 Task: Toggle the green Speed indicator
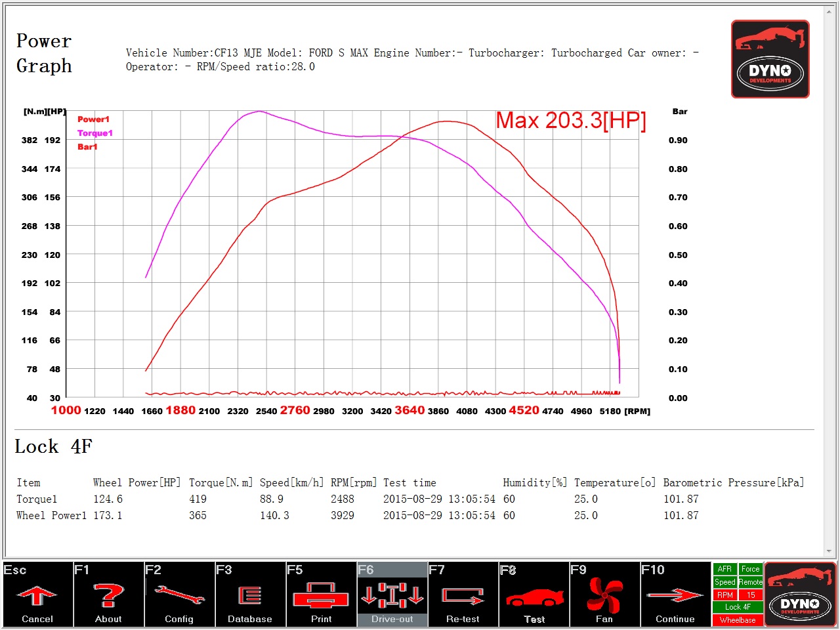[x=724, y=582]
